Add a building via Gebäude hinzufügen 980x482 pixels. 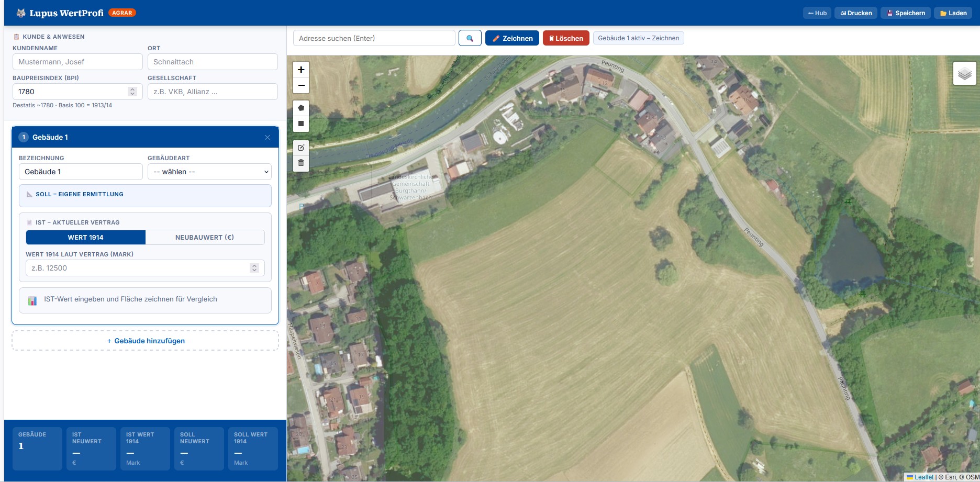(145, 341)
